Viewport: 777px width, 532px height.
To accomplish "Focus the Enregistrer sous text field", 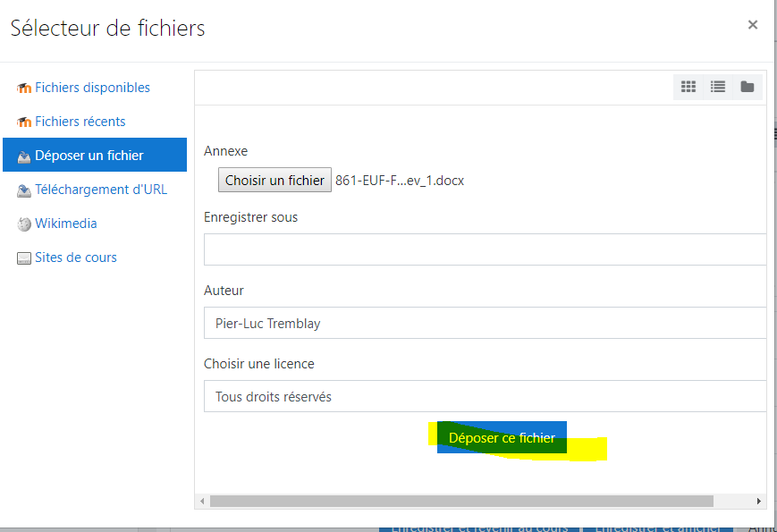I will point(486,249).
